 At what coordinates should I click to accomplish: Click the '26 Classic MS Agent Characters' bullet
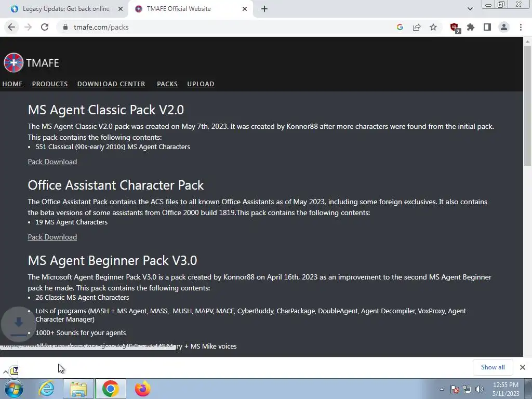click(83, 298)
